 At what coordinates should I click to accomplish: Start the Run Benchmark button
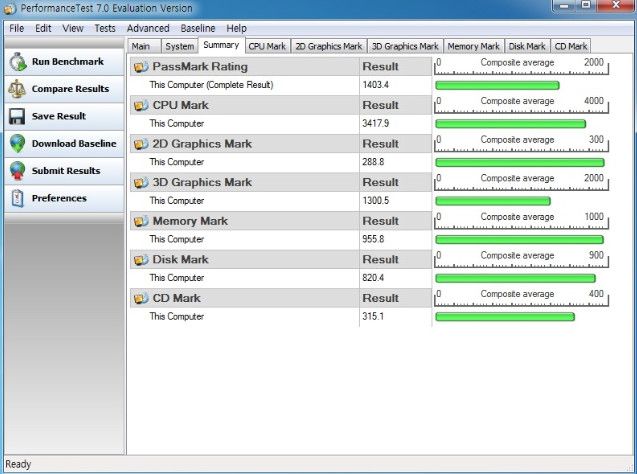[64, 62]
